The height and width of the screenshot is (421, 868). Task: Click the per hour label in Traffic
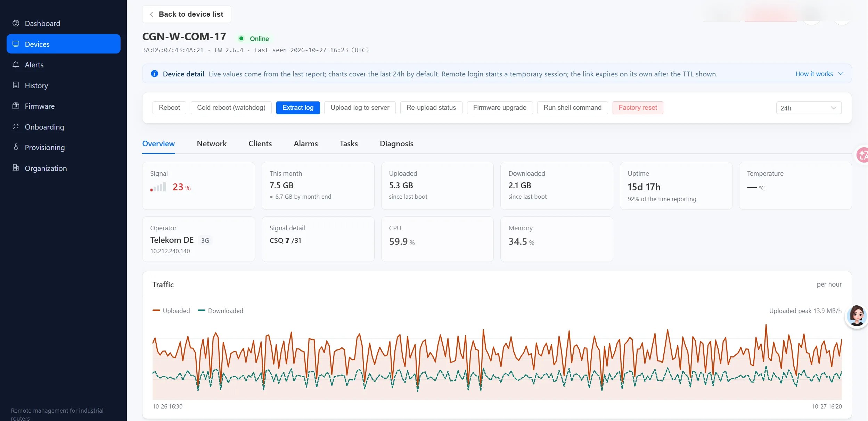829,284
